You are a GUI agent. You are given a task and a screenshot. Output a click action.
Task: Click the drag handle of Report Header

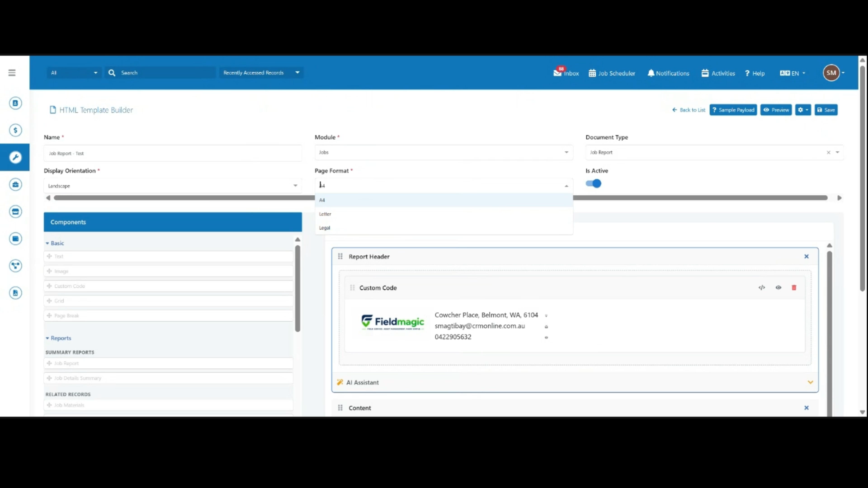(340, 256)
